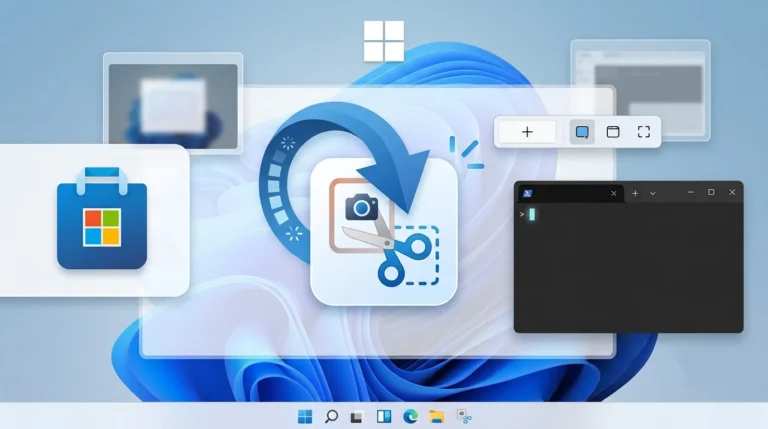Add a new tab in Terminal window
This screenshot has height=429, width=768.
pos(635,193)
